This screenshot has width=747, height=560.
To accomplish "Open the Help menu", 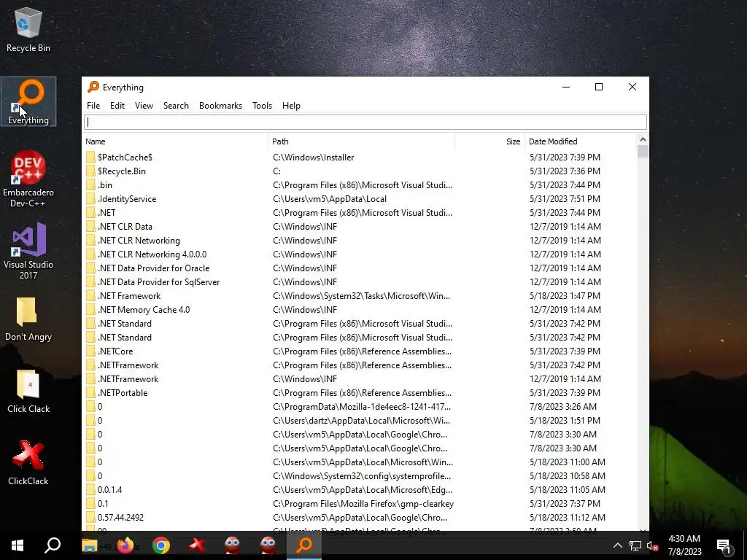I will tap(291, 106).
